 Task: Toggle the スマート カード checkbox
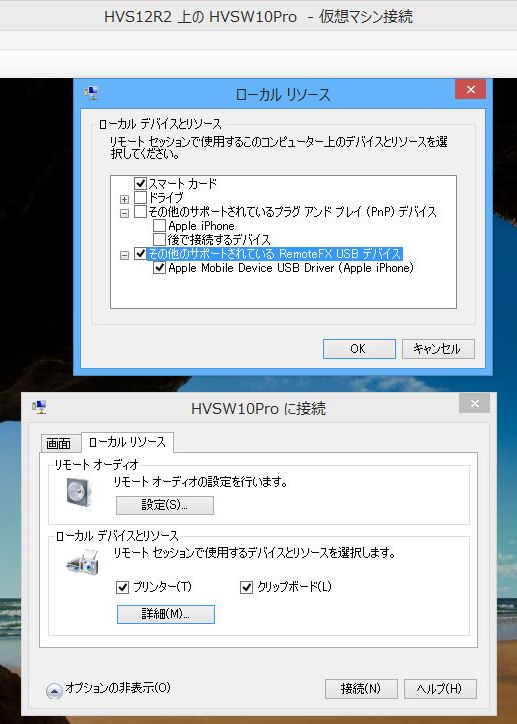coord(140,183)
